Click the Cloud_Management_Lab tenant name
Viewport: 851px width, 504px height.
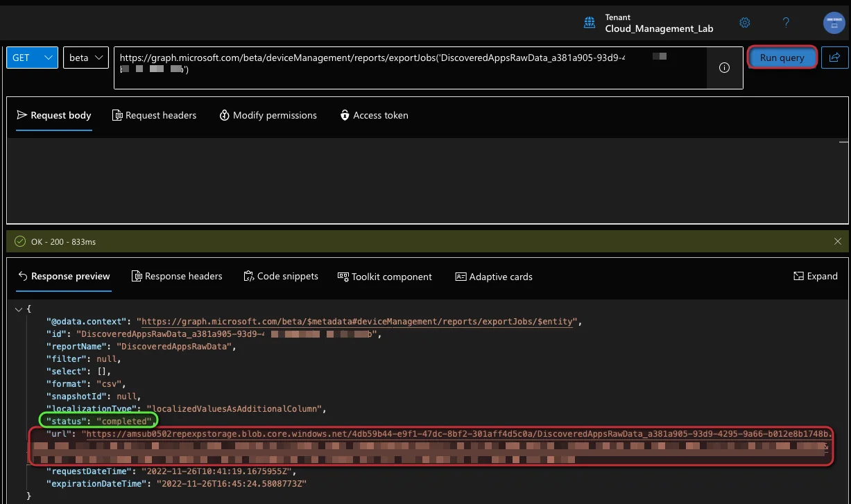pyautogui.click(x=659, y=28)
